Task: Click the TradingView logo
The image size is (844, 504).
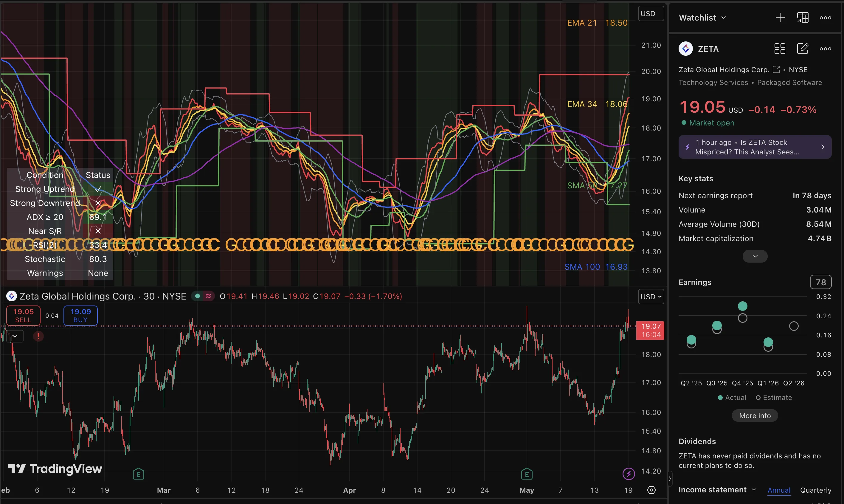Action: [55, 469]
